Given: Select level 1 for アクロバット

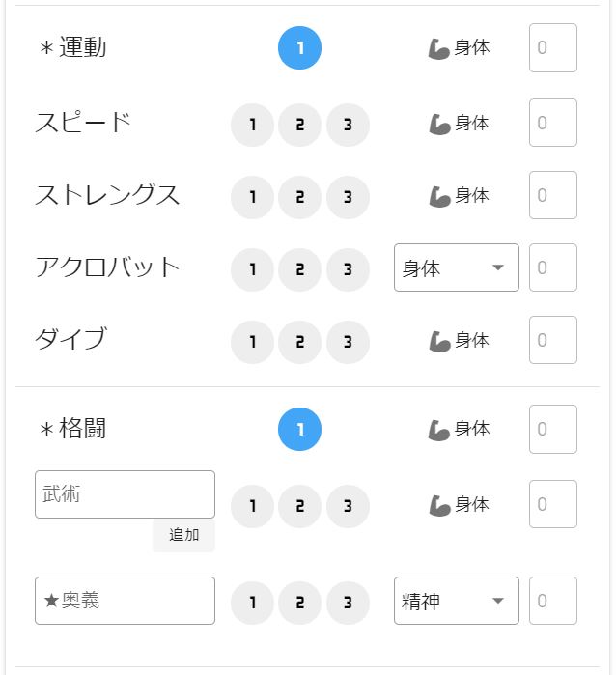Looking at the screenshot, I should point(252,269).
